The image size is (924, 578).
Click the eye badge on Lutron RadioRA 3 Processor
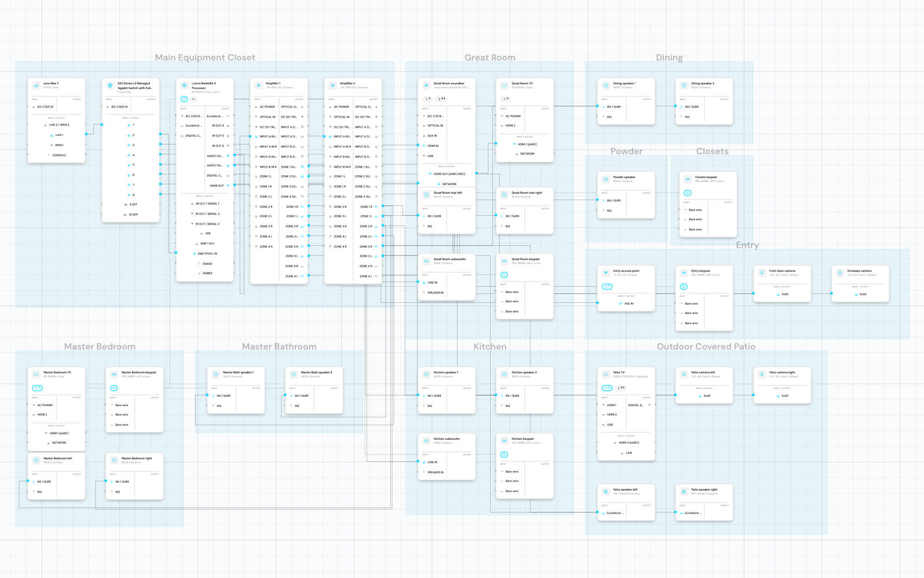coord(184,99)
